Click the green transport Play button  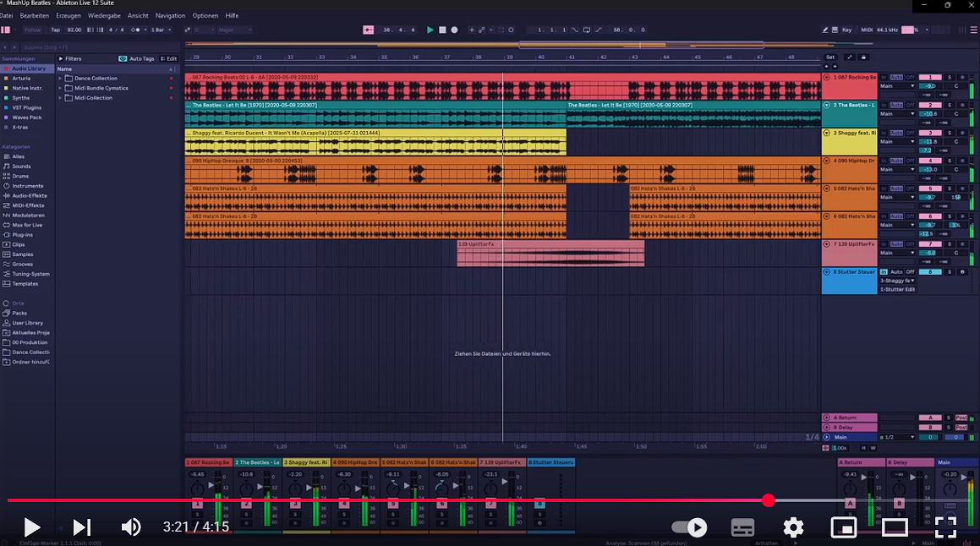(x=430, y=30)
